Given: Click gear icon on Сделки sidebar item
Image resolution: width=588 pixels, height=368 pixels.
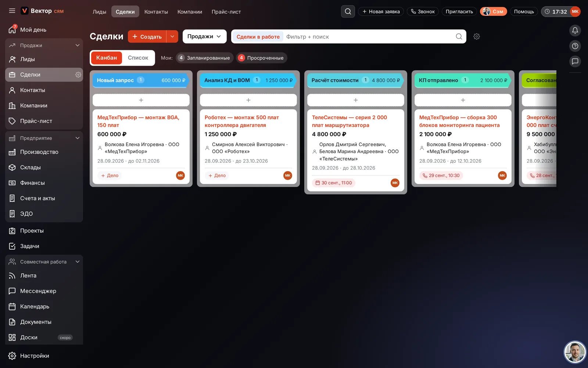Looking at the screenshot, I should click(78, 75).
